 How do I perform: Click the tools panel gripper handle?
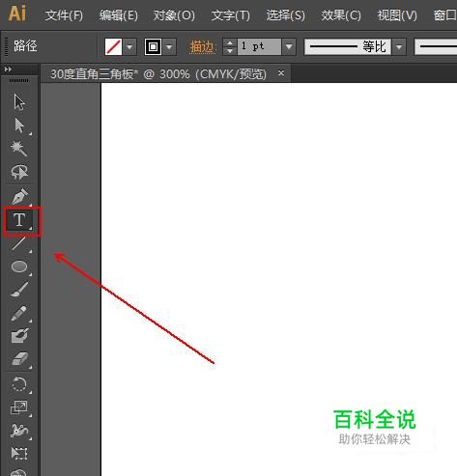pos(18,80)
